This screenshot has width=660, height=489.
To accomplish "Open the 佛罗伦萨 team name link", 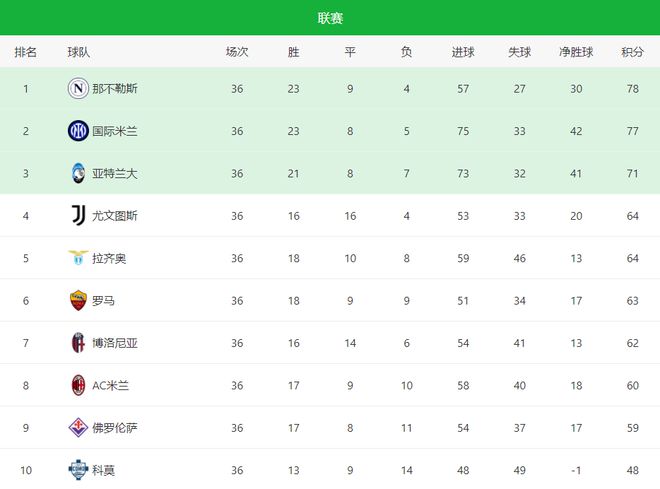I will click(115, 428).
